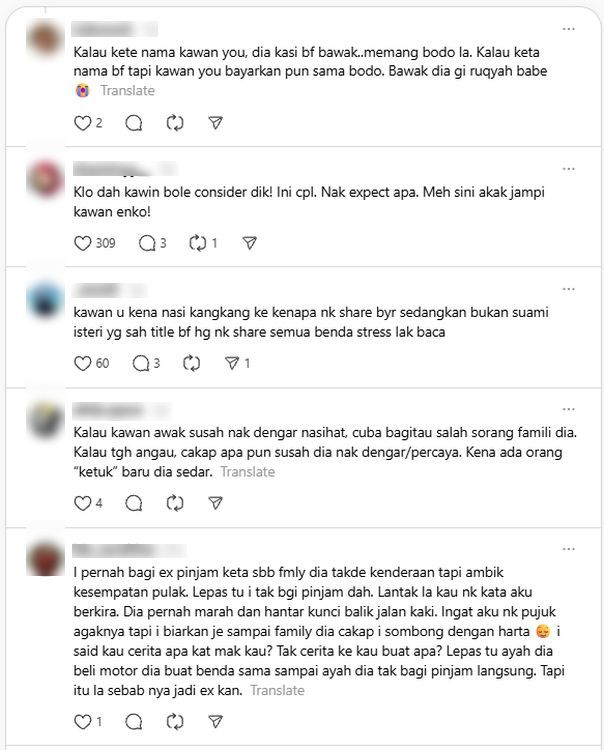The height and width of the screenshot is (750, 604).
Task: Like the 'susah nak dengar nasihat' comment
Action: tap(82, 503)
